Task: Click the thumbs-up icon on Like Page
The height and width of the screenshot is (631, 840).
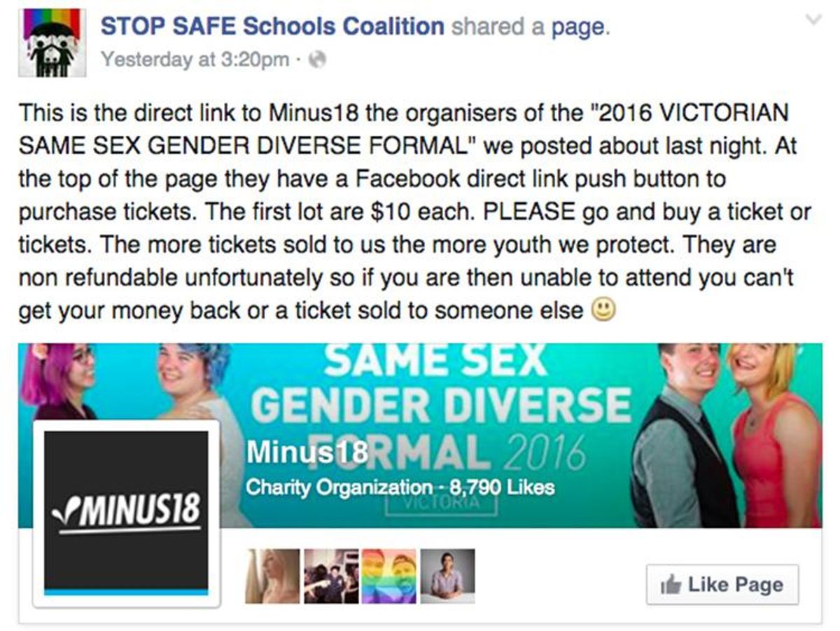Action: (x=671, y=585)
